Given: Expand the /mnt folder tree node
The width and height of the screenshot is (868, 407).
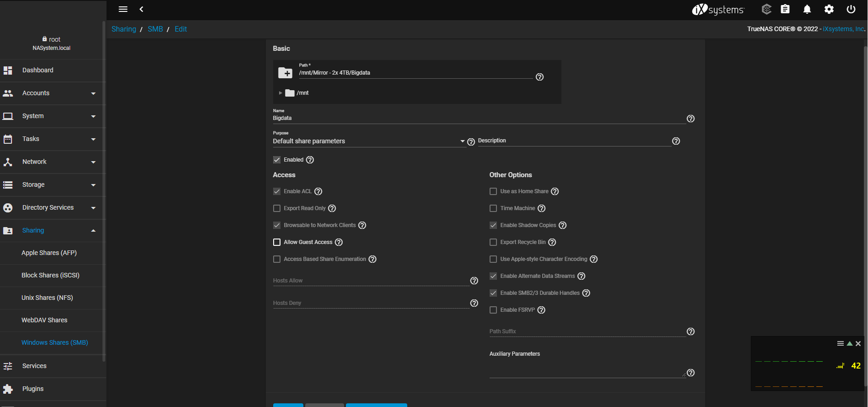Looking at the screenshot, I should (280, 93).
